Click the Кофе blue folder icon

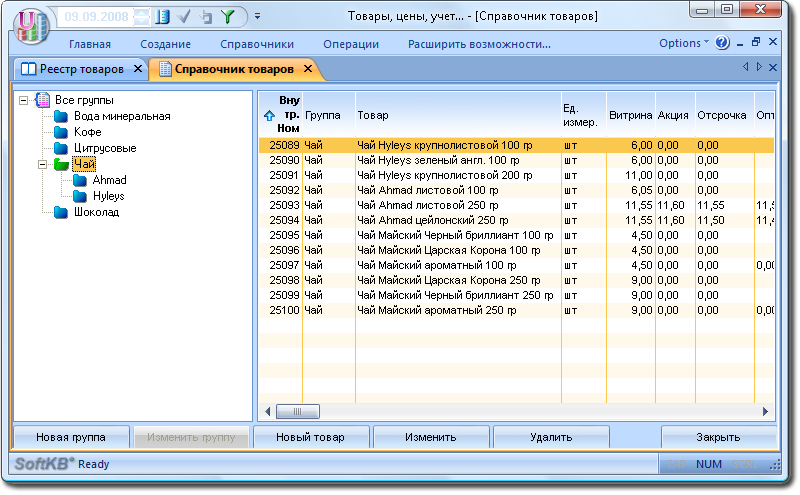click(x=61, y=132)
